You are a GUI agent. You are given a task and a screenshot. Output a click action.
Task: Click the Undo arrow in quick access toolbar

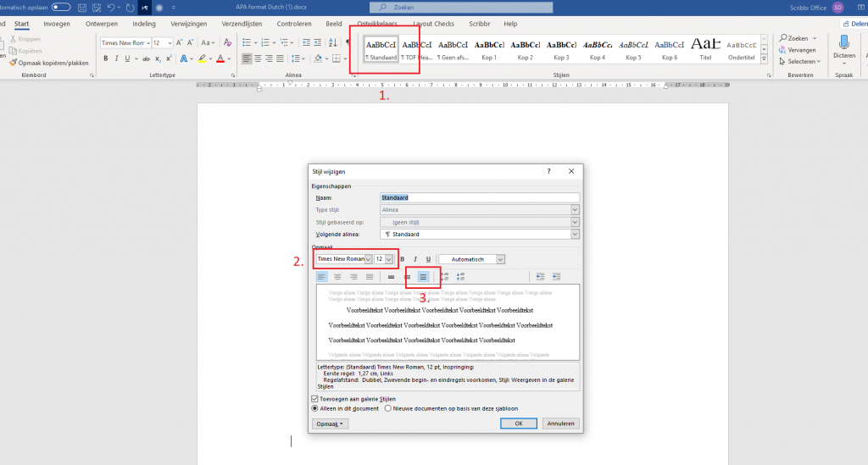click(x=111, y=8)
